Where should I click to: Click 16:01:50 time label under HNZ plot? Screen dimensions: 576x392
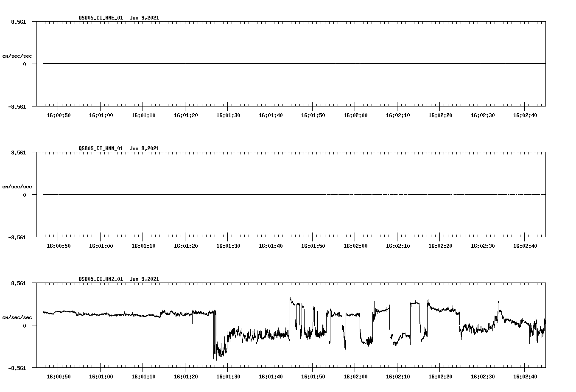pos(313,377)
